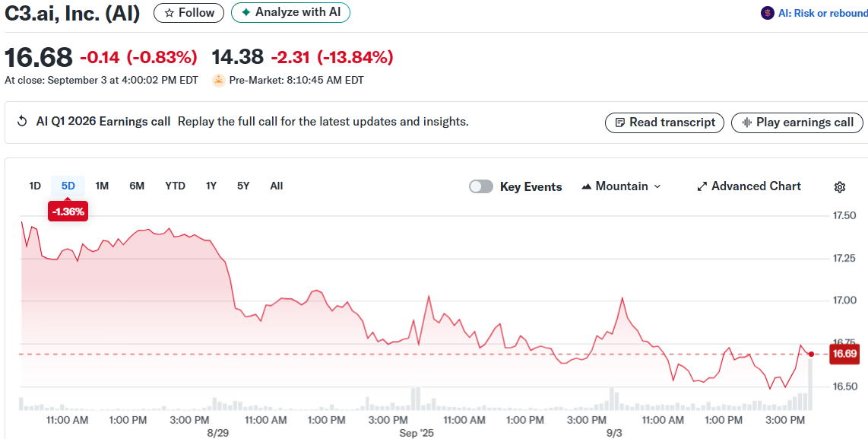This screenshot has height=439, width=868.
Task: Click the Pre-Market 8:10:45 AM EDT text
Action: click(296, 81)
